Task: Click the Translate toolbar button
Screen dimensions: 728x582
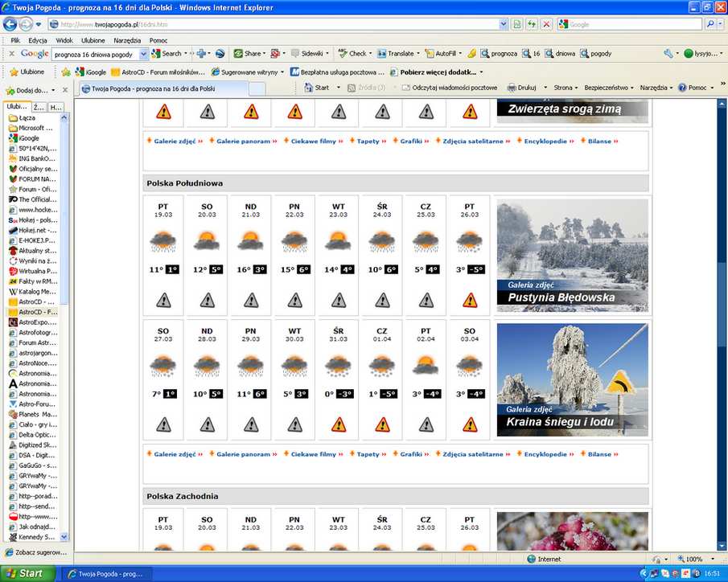Action: click(396, 54)
